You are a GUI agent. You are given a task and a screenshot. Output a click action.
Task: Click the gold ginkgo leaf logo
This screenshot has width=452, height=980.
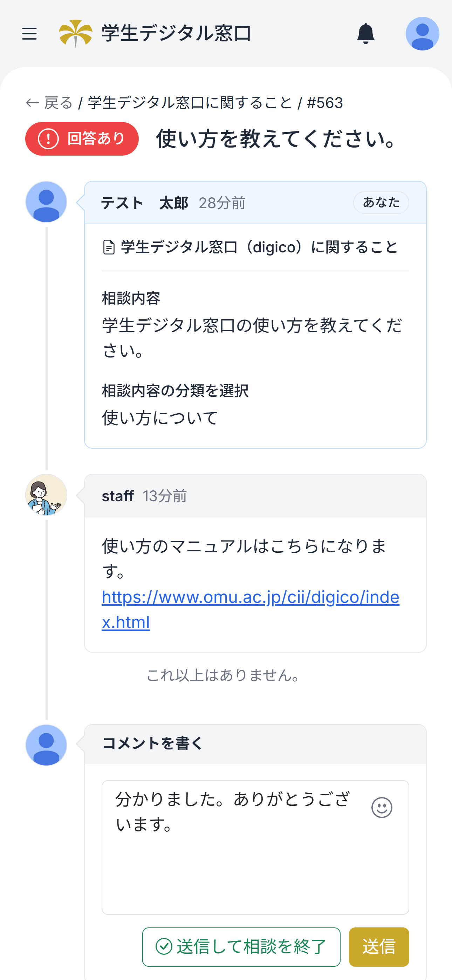coord(76,33)
